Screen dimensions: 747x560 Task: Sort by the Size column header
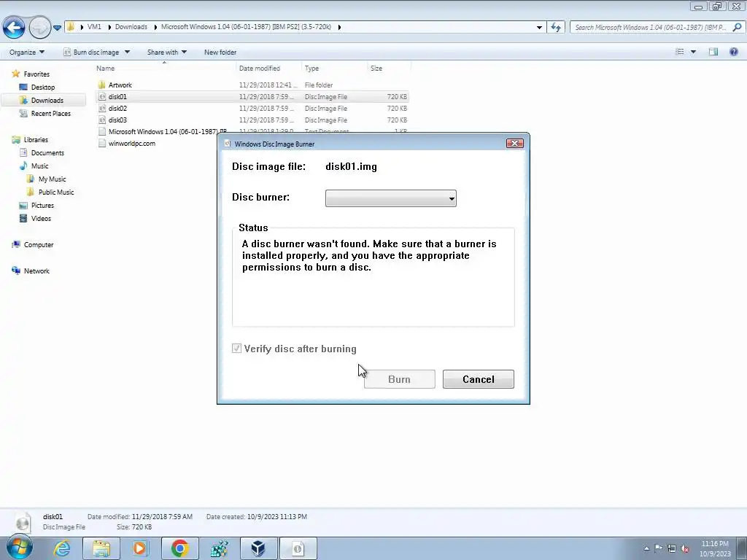click(389, 68)
